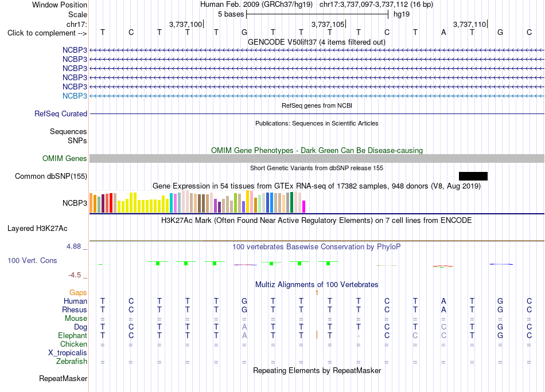Click the Chicken alignment row label
This screenshot has width=545, height=392.
(x=73, y=344)
